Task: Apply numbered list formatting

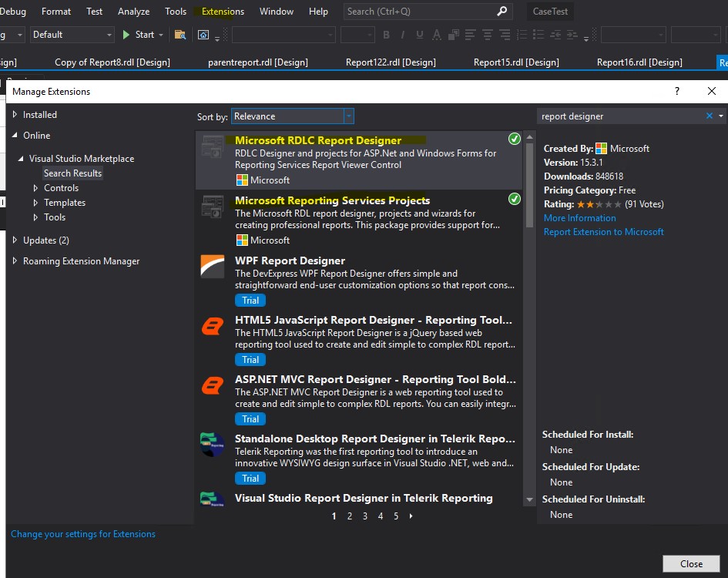Action: coord(522,35)
